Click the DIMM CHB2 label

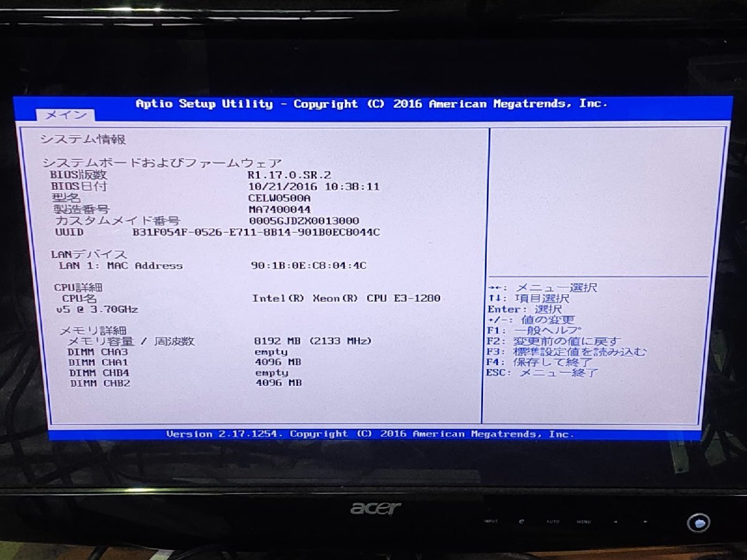tap(100, 383)
